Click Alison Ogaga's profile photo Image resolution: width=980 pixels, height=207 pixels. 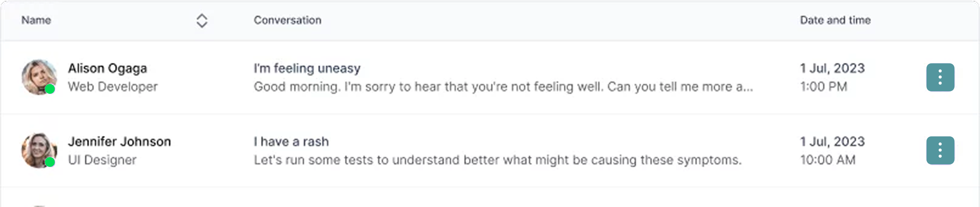[x=37, y=76]
